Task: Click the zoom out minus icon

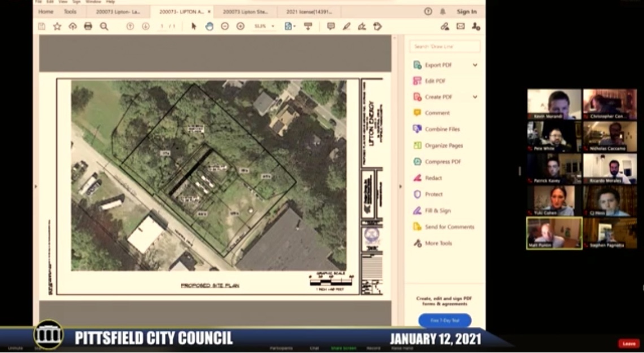Action: click(225, 26)
